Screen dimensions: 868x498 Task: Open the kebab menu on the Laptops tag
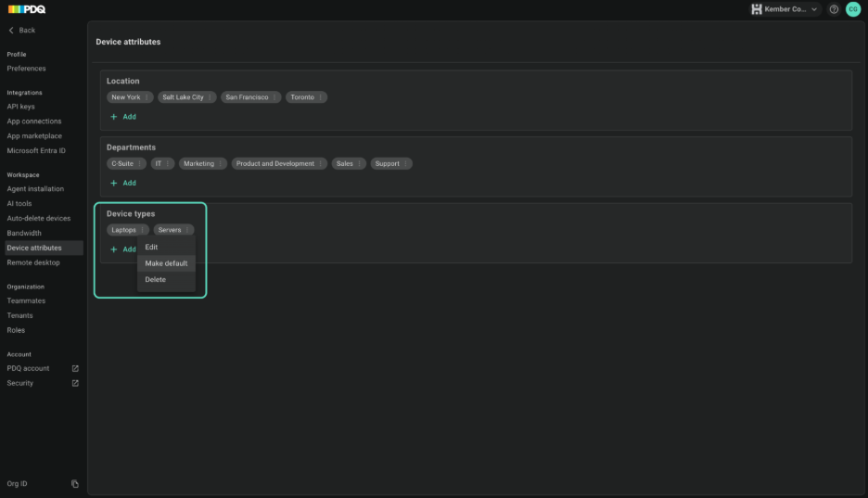click(142, 230)
